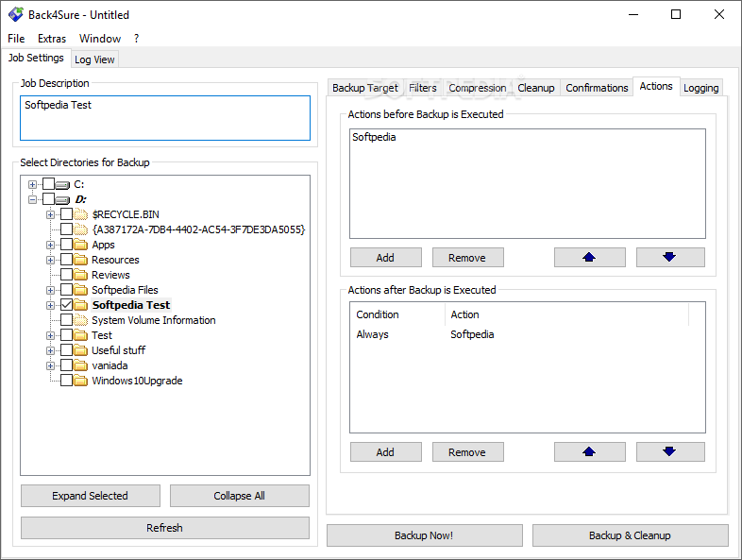Remove selected action before backup
742x560 pixels.
point(467,258)
